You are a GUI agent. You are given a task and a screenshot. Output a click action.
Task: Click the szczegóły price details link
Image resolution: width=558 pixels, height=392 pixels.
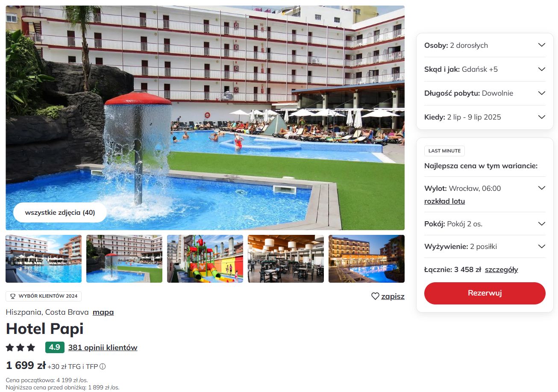point(501,270)
